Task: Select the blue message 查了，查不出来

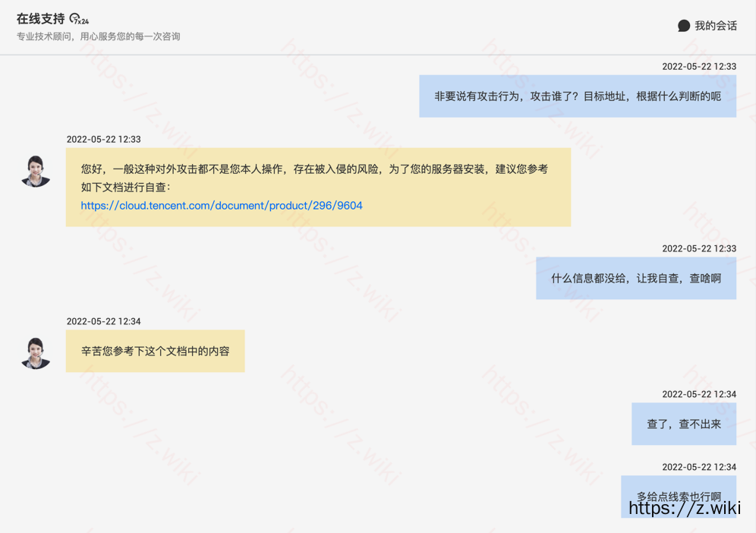Action: (683, 424)
